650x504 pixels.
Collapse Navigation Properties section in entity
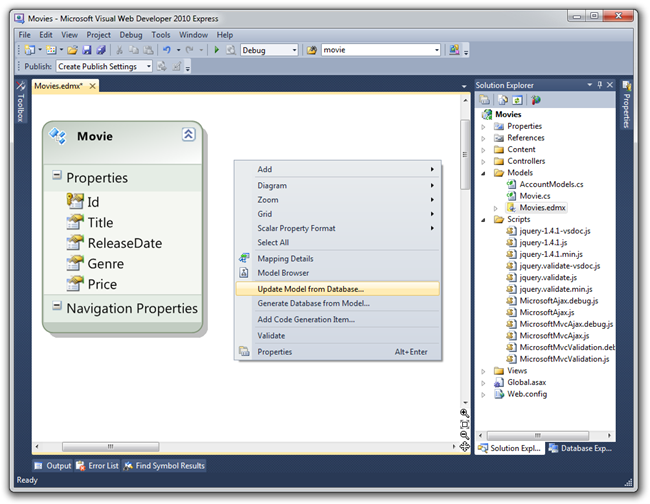pyautogui.click(x=57, y=308)
